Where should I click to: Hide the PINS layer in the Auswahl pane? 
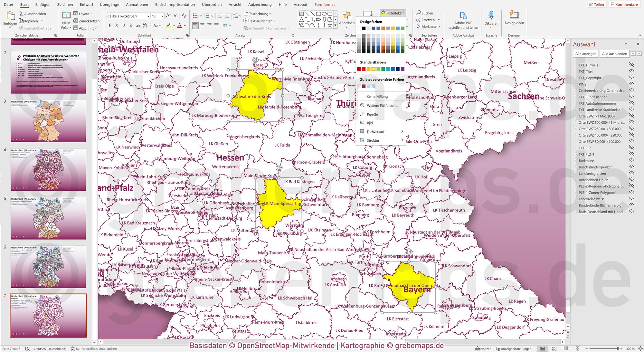[632, 84]
